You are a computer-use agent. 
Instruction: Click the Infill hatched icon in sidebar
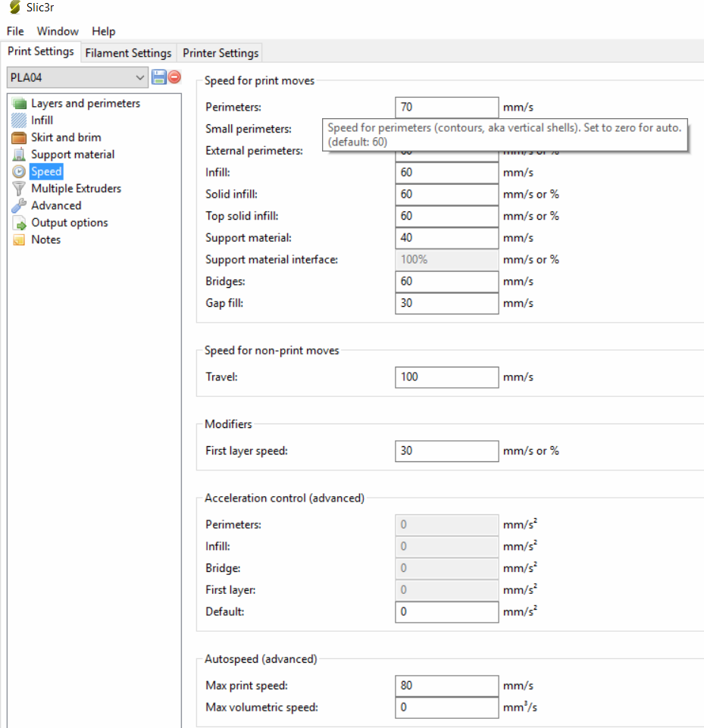[x=19, y=120]
